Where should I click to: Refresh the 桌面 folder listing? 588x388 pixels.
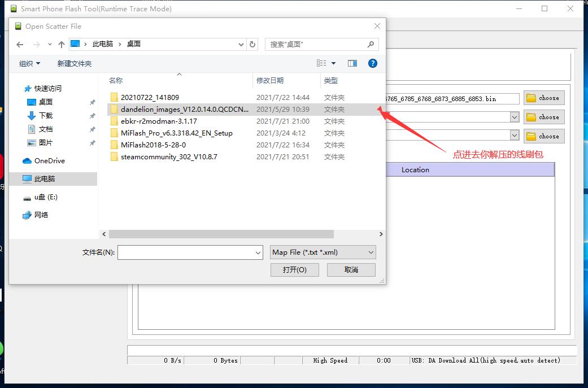coord(252,44)
